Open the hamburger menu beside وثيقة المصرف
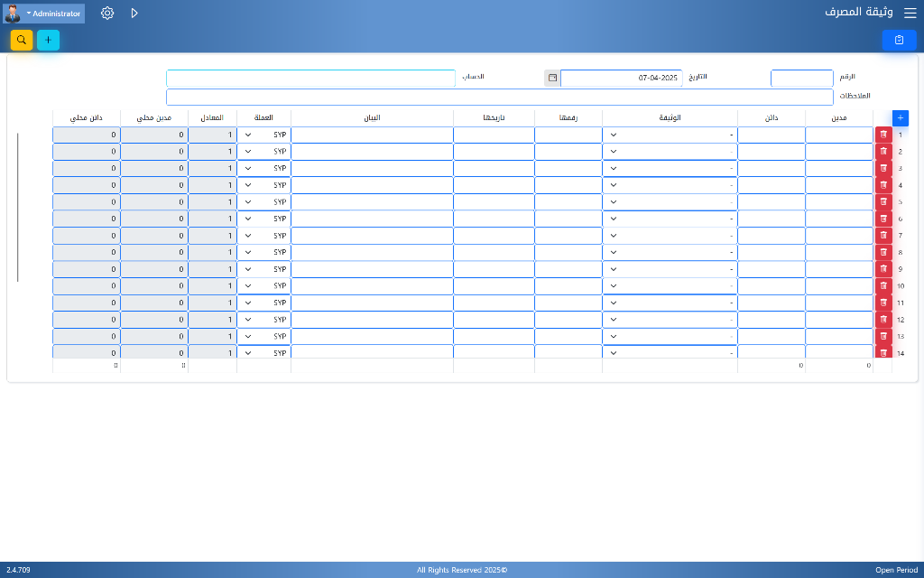 909,14
